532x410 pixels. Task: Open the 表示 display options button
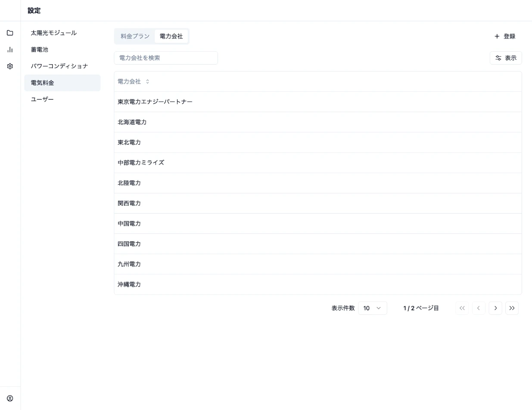pyautogui.click(x=506, y=58)
